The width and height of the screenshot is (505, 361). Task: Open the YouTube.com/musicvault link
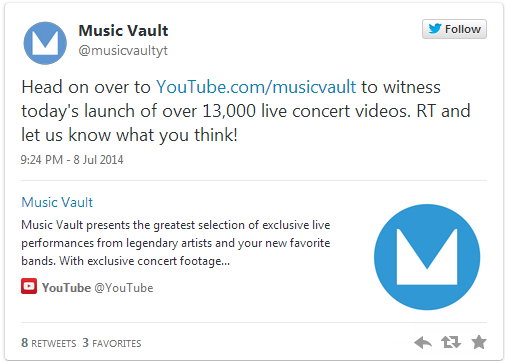(256, 87)
